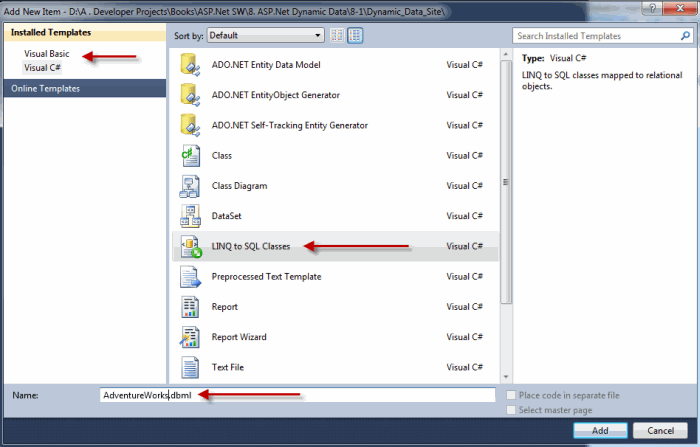Click the 'Report Wizard' label

tap(239, 337)
